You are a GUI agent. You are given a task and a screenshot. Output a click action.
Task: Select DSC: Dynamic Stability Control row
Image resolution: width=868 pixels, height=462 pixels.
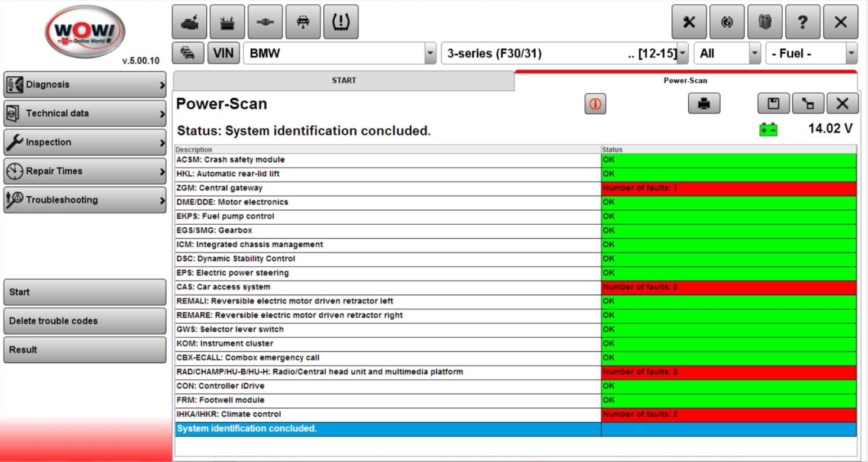(516, 259)
